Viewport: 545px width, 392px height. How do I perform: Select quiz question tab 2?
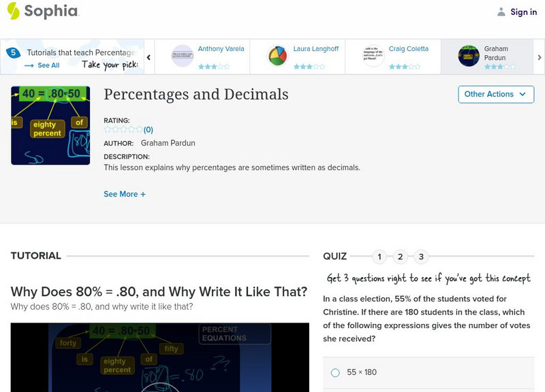401,257
